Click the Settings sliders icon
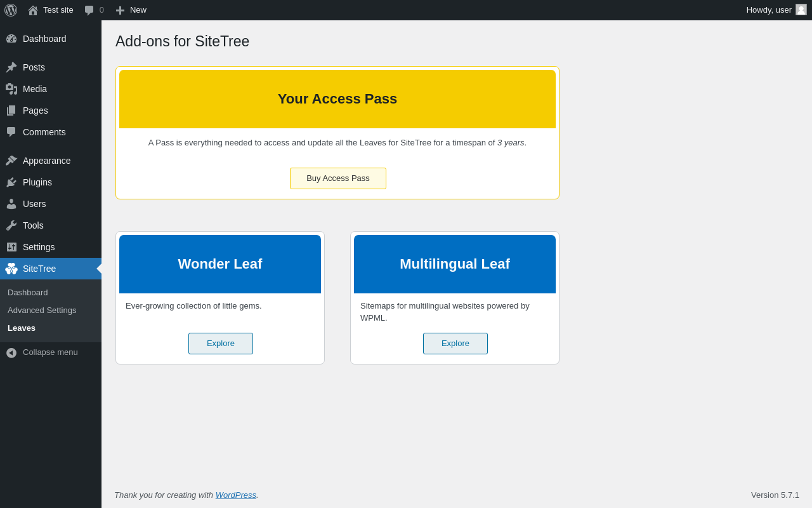The image size is (812, 508). pyautogui.click(x=11, y=247)
